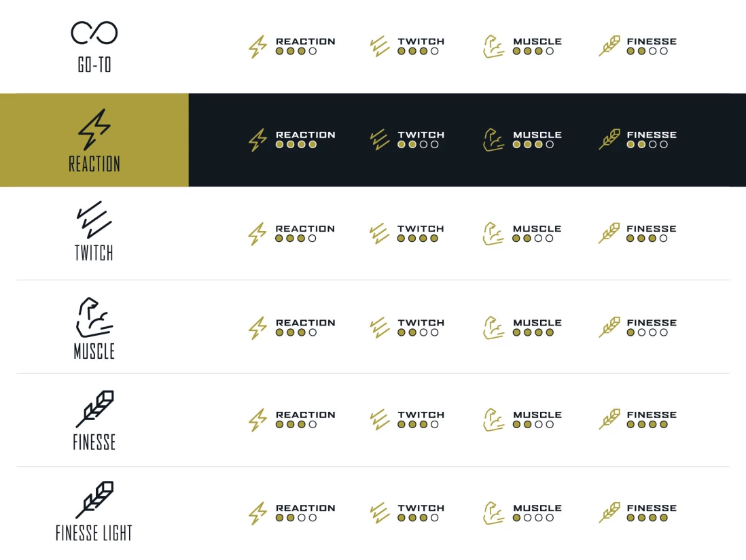The height and width of the screenshot is (560, 746).
Task: Click FINESSE rating label in Finesse row
Action: 652,415
